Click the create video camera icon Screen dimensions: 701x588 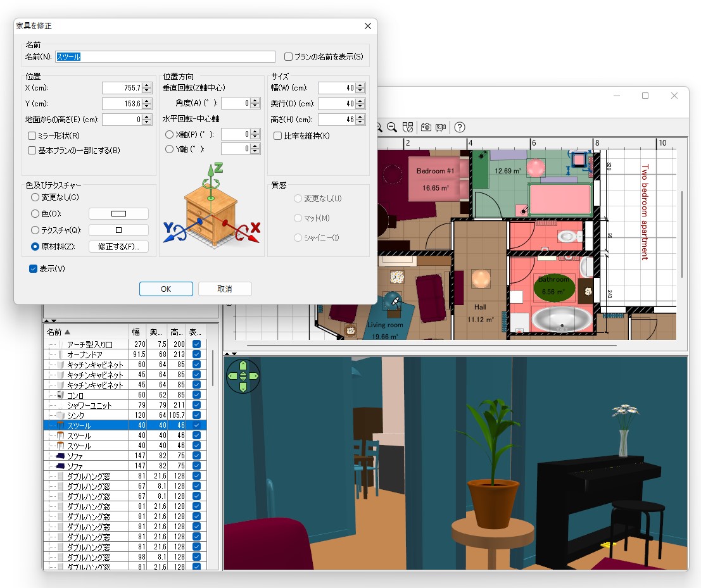(441, 127)
